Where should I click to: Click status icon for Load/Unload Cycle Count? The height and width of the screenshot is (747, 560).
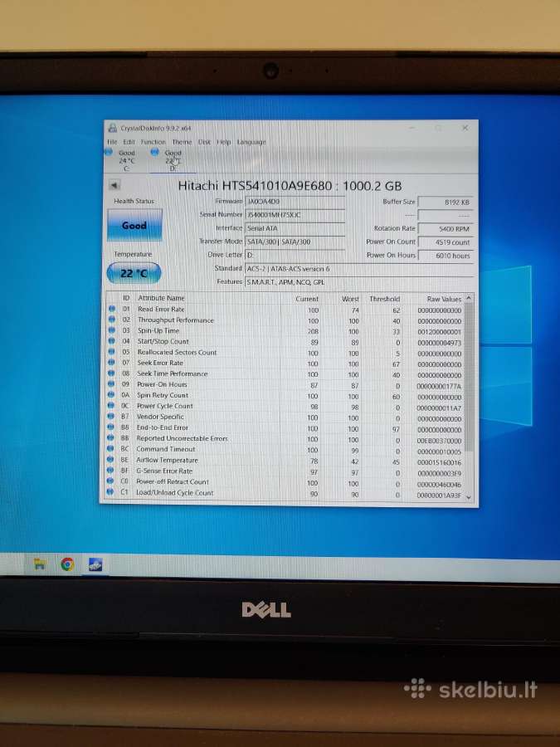110,492
